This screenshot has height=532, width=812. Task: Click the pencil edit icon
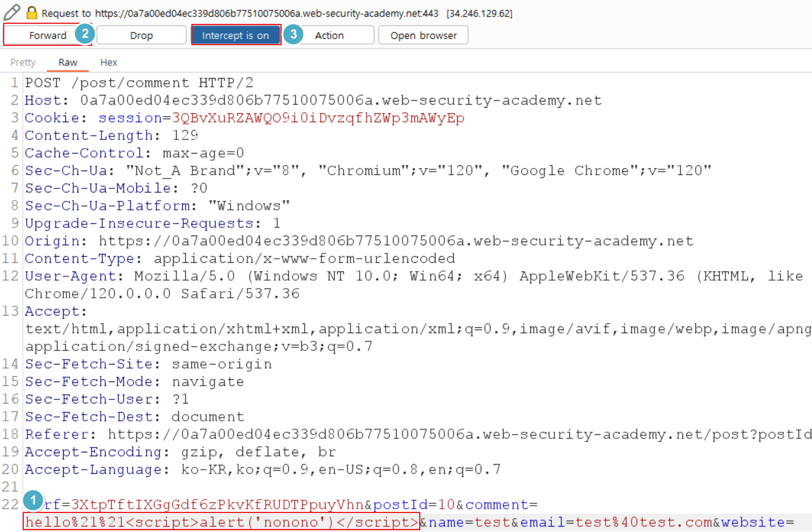(11, 12)
